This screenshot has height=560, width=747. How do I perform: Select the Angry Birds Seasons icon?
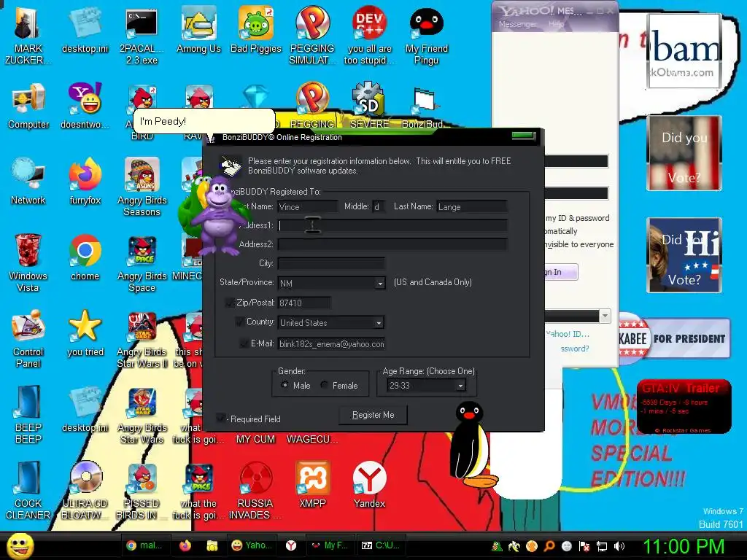click(x=142, y=187)
